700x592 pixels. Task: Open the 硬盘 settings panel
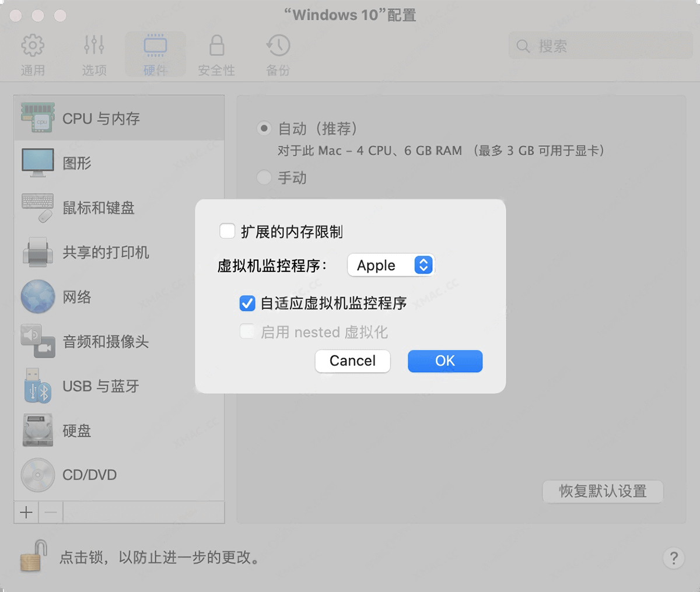tap(76, 430)
